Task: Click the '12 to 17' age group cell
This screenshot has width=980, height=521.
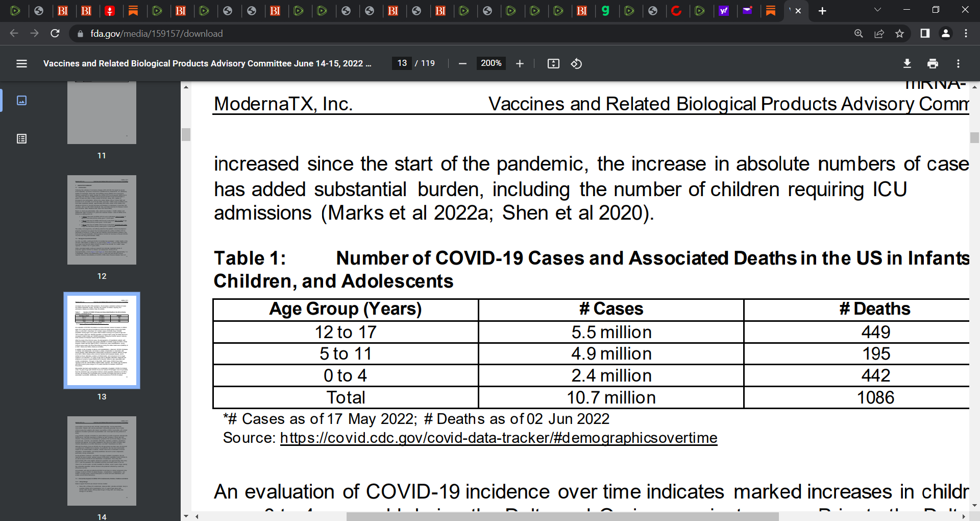Action: (346, 332)
